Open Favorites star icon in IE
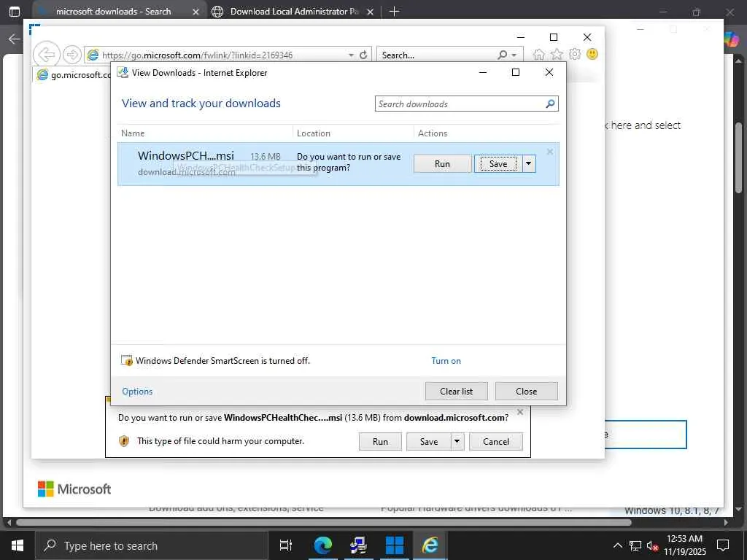747x560 pixels. (557, 54)
